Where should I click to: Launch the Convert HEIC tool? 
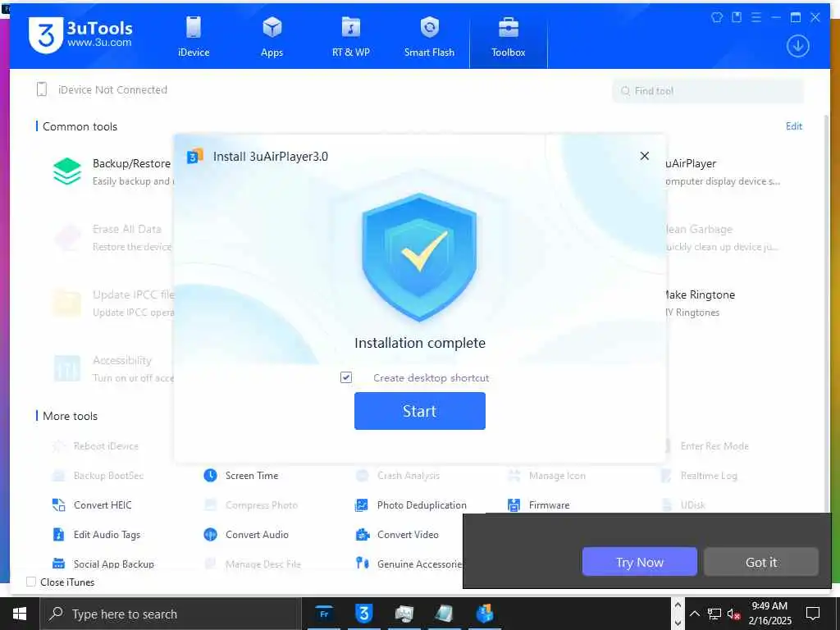click(x=92, y=505)
